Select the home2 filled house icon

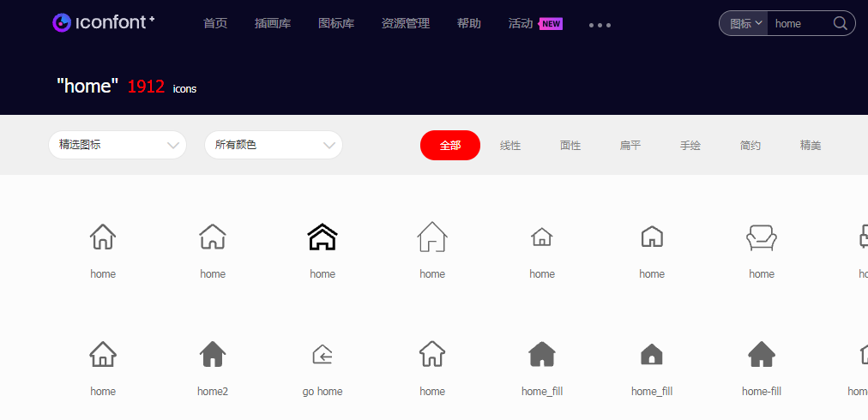(x=213, y=354)
